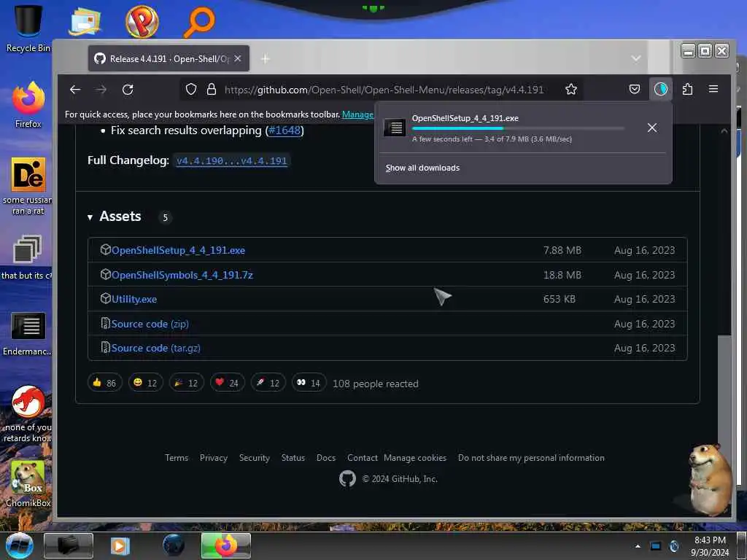Click the taskbar clock 8:43 PM

point(710,546)
